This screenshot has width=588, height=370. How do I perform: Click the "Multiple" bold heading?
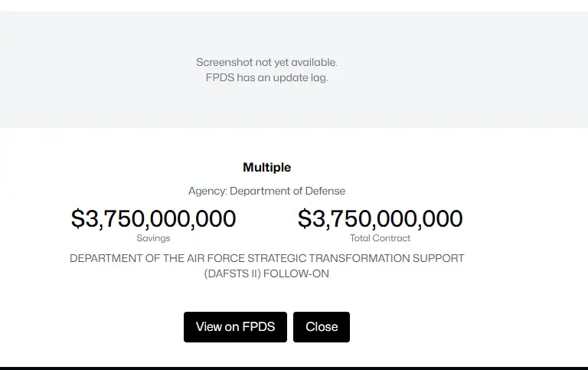point(266,167)
